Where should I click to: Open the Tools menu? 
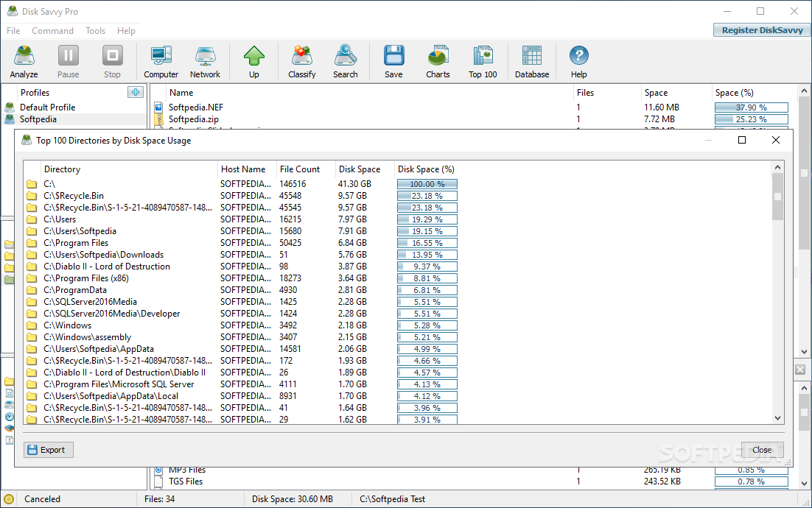95,31
